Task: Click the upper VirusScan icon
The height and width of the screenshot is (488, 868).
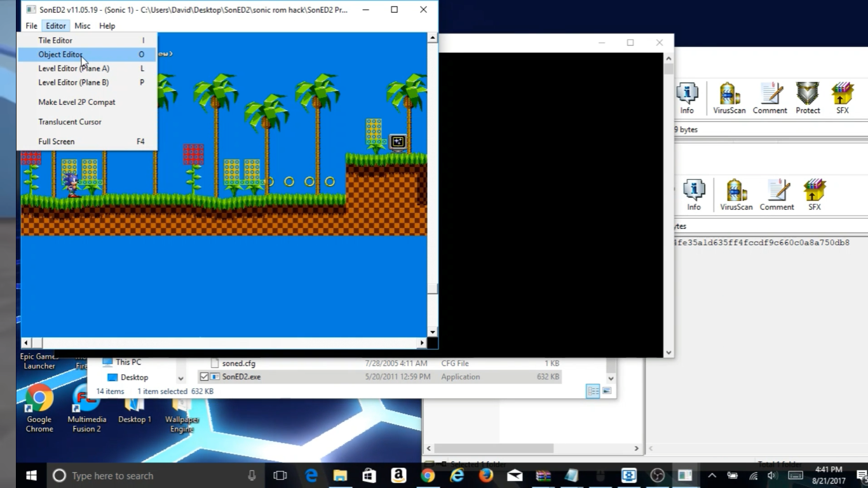Action: tap(729, 98)
